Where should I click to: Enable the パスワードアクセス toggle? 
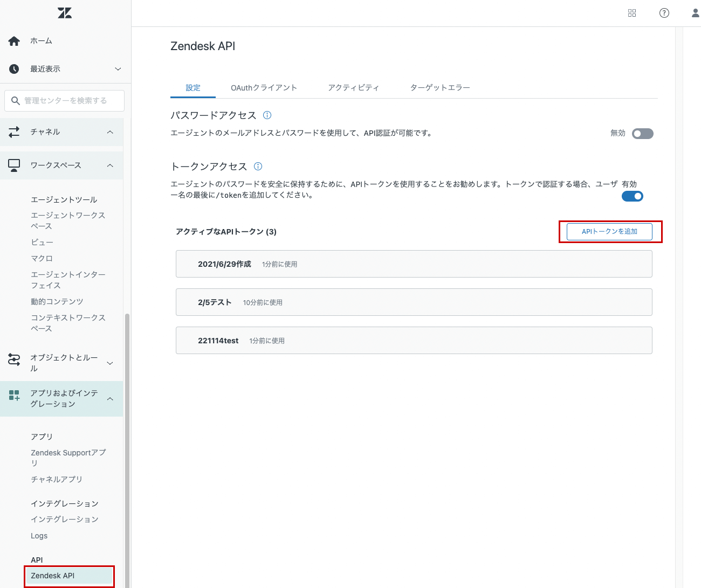(643, 134)
